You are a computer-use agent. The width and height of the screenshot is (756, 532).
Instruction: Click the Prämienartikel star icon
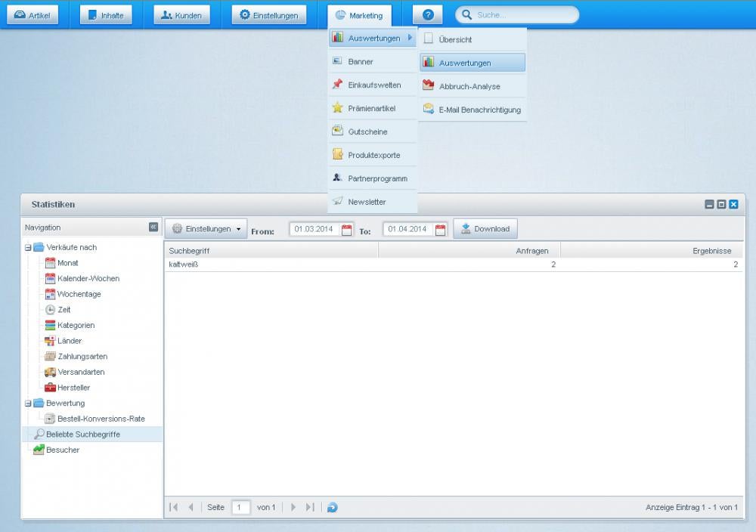337,108
